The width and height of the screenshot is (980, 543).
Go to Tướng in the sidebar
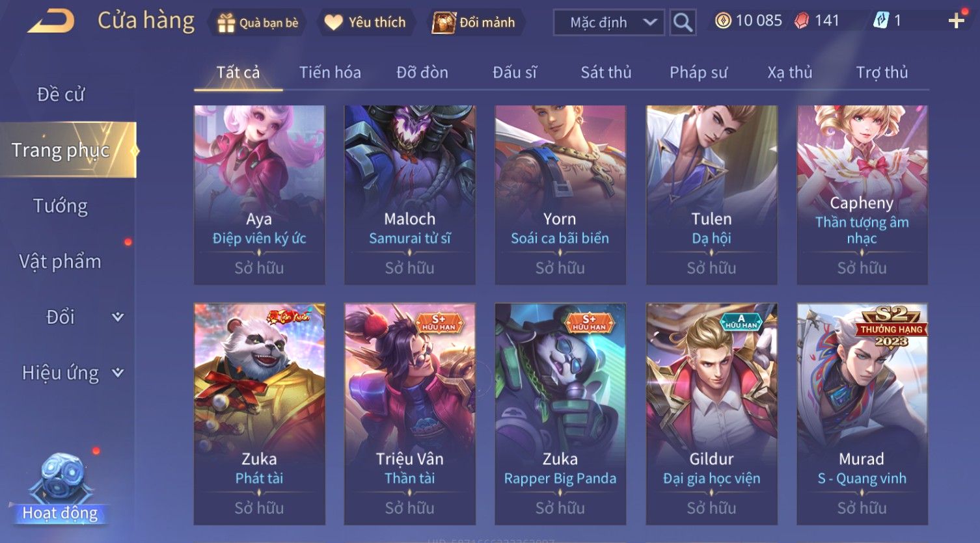61,205
